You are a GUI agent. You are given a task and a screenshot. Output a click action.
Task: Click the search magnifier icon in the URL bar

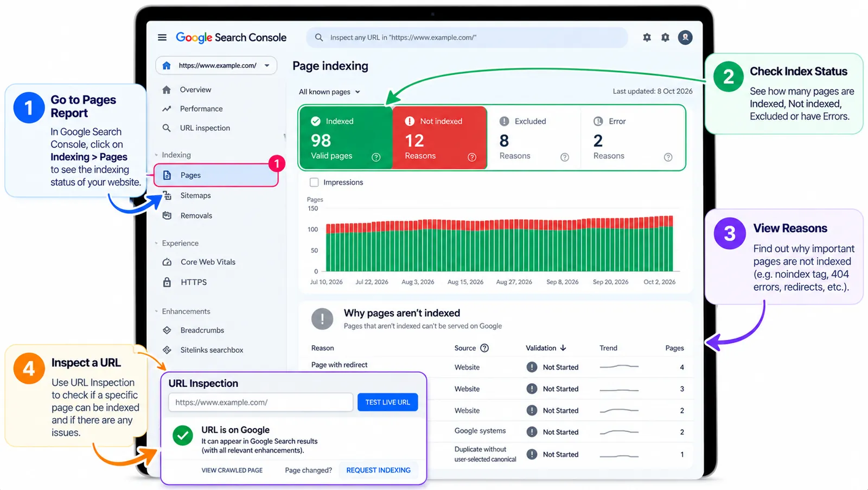tap(319, 37)
